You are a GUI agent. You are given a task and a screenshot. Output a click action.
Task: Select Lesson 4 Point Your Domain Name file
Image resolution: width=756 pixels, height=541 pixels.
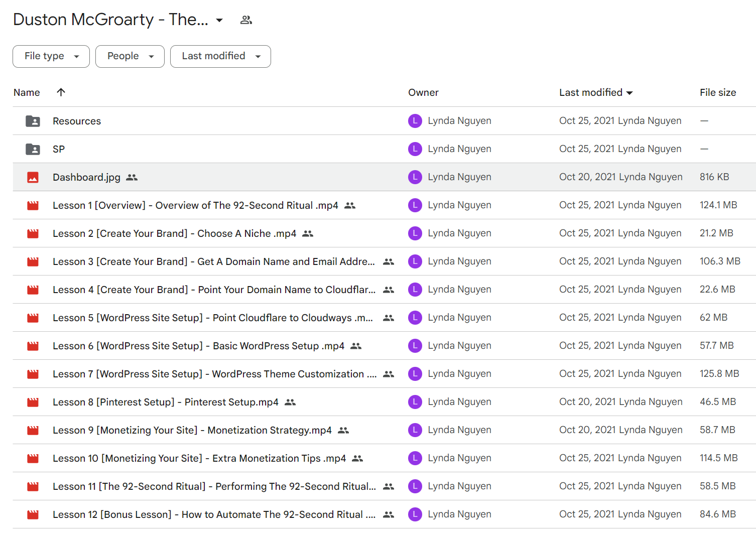214,290
